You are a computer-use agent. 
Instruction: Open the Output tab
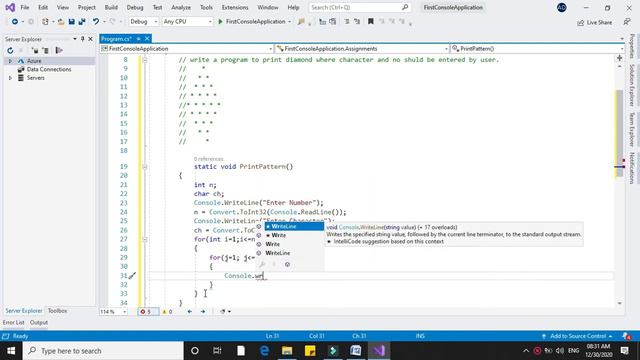[39, 322]
